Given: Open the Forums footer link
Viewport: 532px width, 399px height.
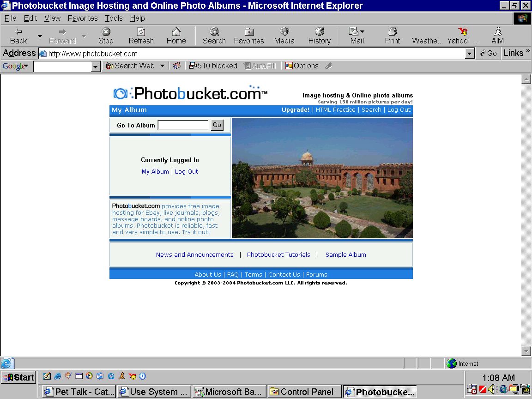Looking at the screenshot, I should point(316,274).
